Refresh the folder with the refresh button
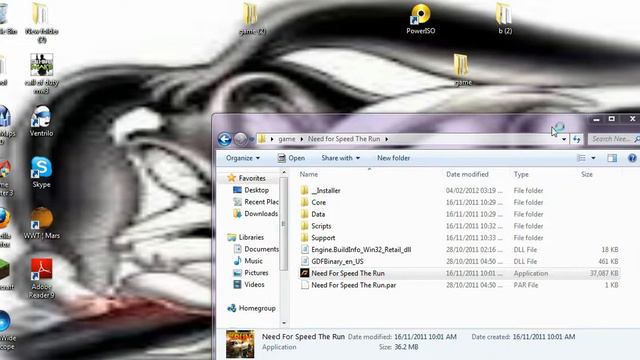Viewport: 640px width, 360px height. pyautogui.click(x=576, y=139)
